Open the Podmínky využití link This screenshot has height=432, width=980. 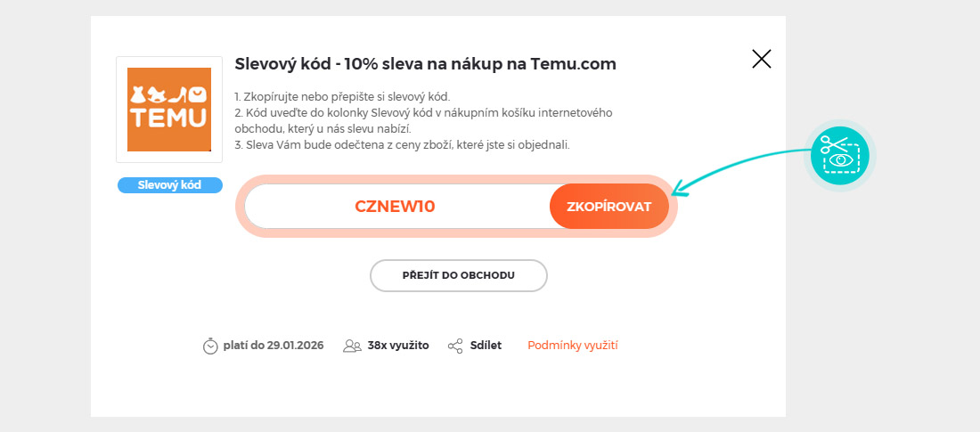(x=573, y=345)
